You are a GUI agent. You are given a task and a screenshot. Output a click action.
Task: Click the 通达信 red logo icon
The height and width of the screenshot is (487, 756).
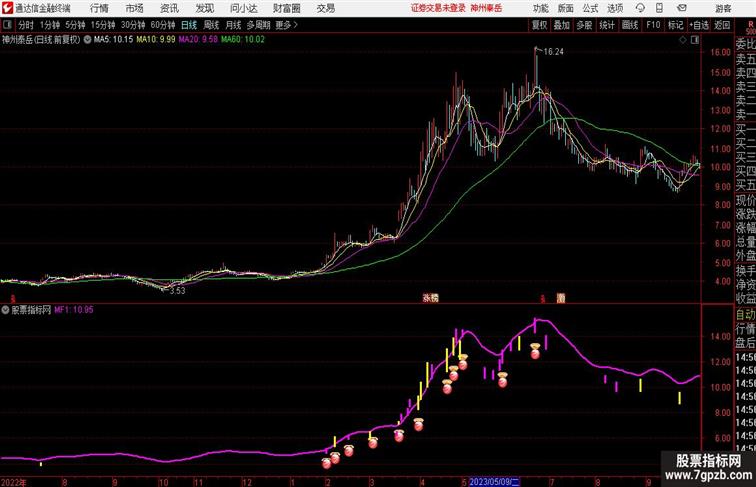(7, 8)
